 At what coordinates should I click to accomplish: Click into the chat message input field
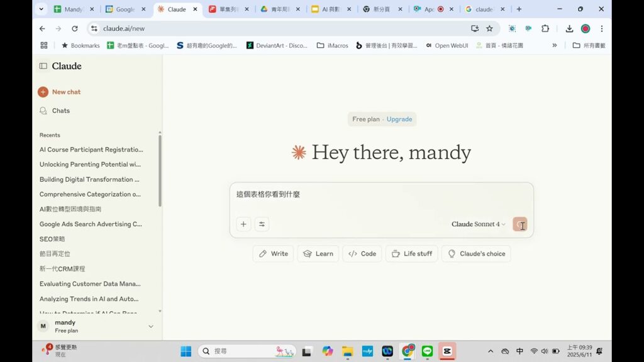coord(381,195)
